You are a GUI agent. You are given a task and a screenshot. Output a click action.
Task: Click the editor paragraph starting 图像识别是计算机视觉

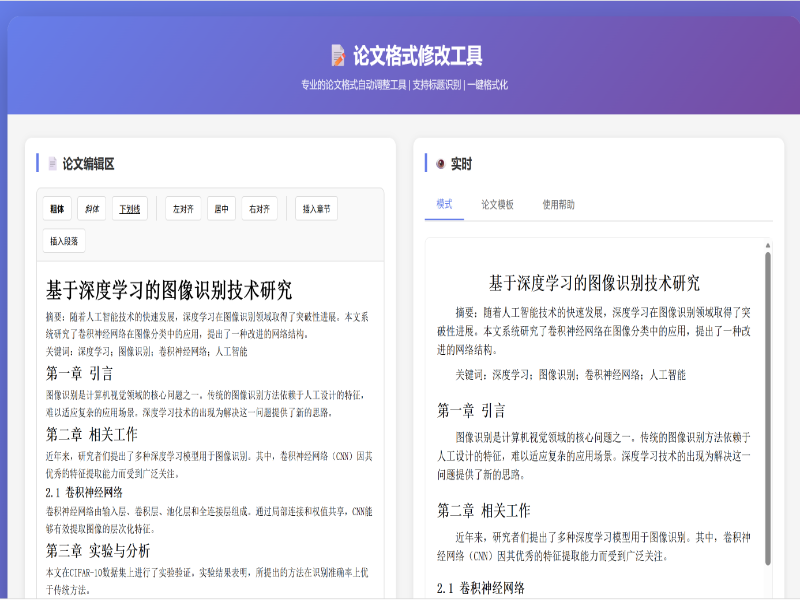(205, 404)
